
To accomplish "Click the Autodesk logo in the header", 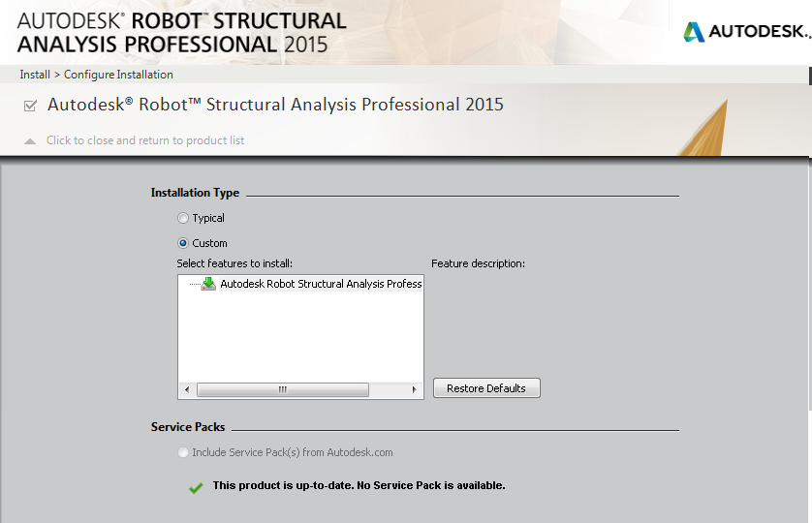I will point(745,32).
